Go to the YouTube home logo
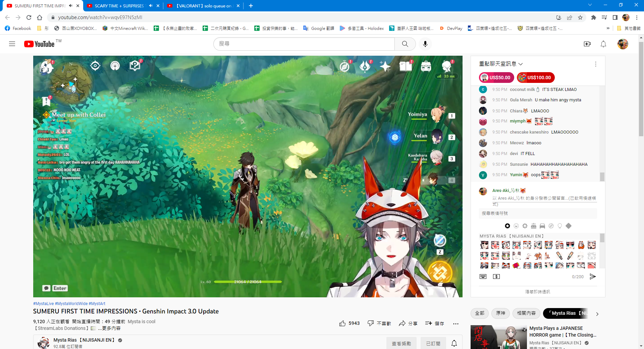 (39, 44)
